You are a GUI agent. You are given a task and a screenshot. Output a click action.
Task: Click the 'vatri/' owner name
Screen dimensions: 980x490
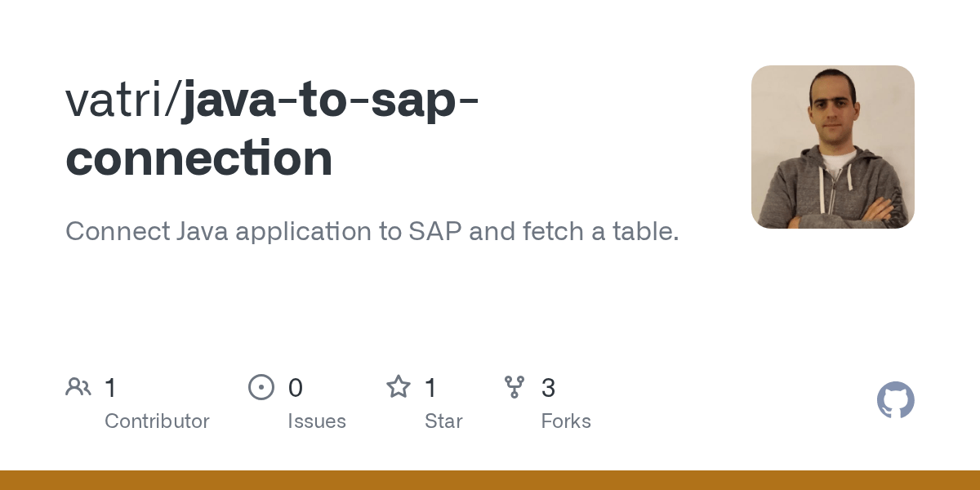click(123, 100)
